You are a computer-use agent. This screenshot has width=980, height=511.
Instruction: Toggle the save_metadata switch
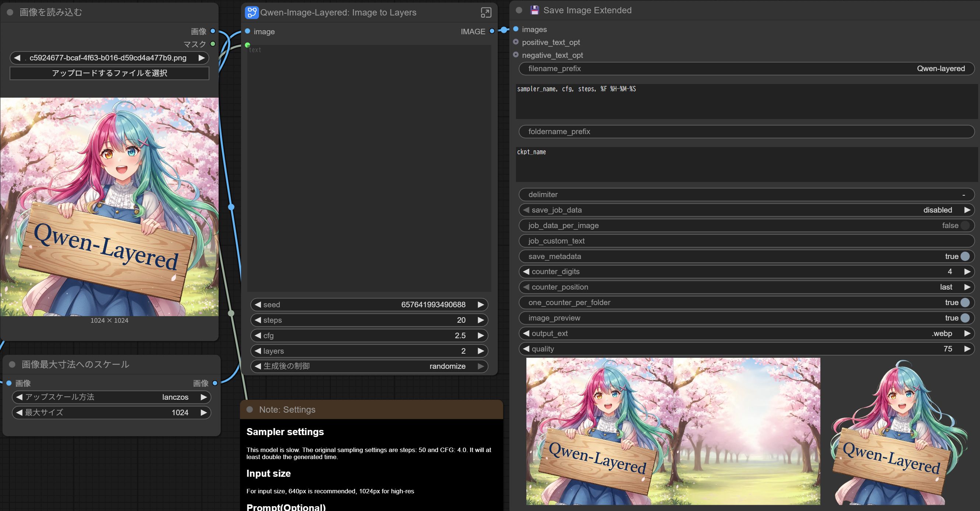pos(965,256)
